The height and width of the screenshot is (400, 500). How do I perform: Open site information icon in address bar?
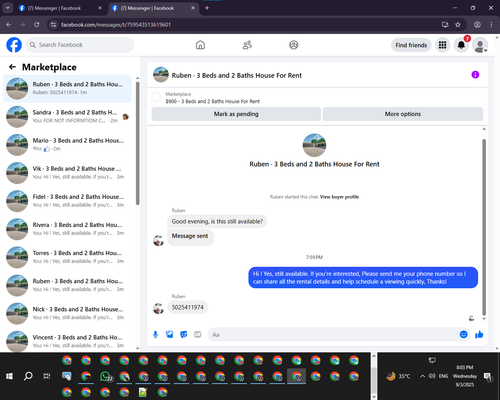(53, 25)
